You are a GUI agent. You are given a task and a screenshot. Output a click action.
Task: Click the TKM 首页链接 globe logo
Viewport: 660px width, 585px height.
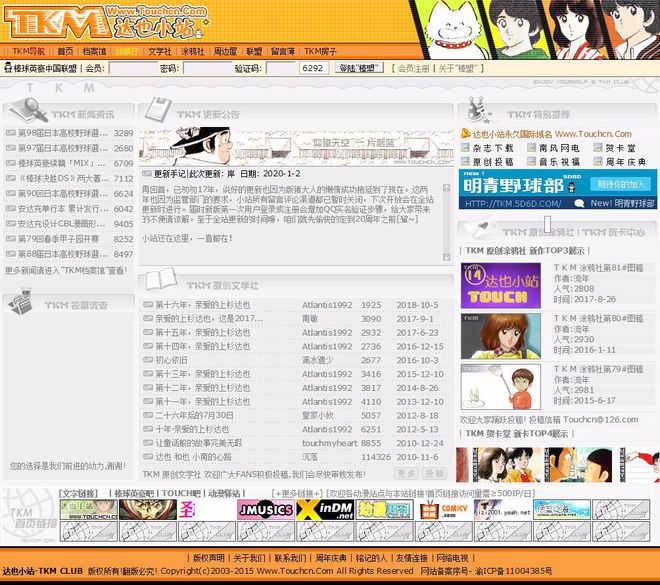pos(29,515)
